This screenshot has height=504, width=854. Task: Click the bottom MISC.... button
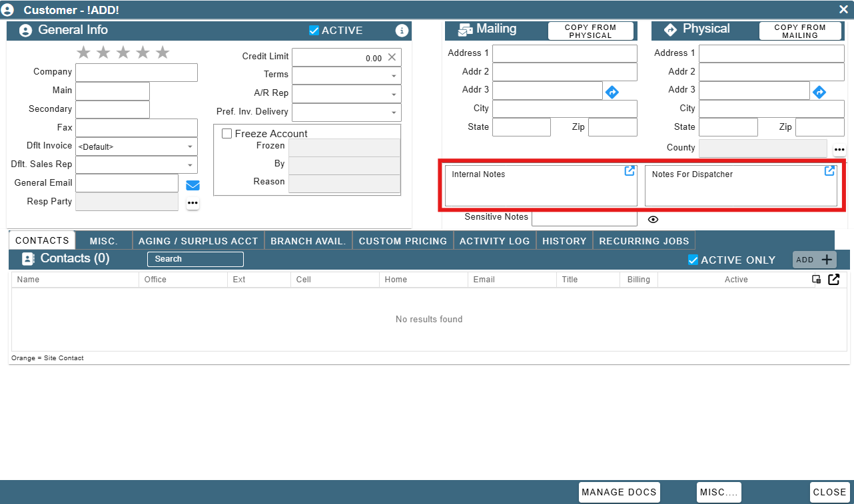pos(719,492)
